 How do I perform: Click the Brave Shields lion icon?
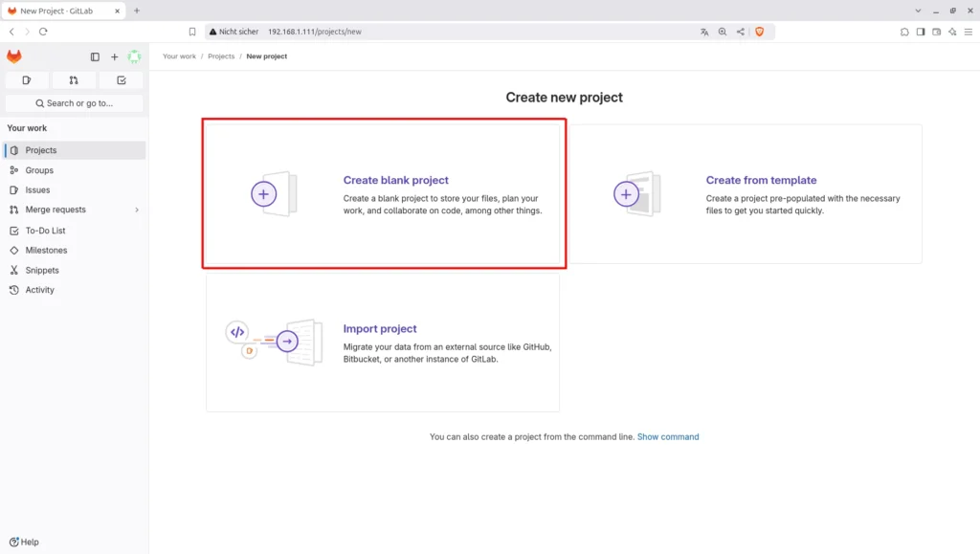tap(760, 32)
